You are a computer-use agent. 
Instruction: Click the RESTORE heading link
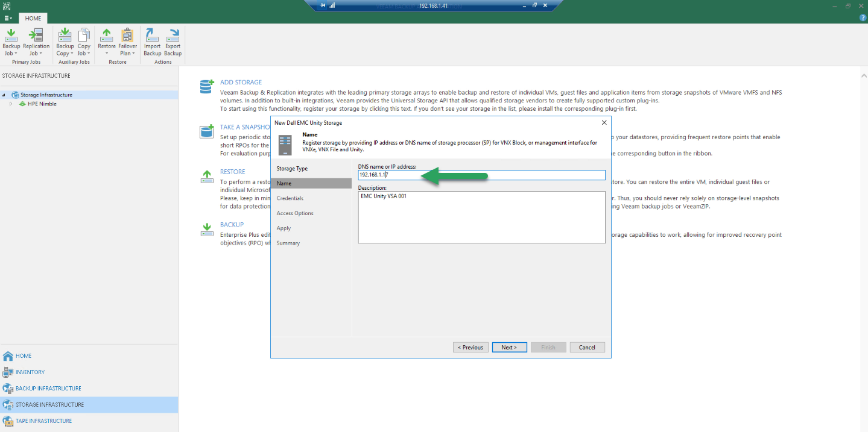(x=232, y=172)
